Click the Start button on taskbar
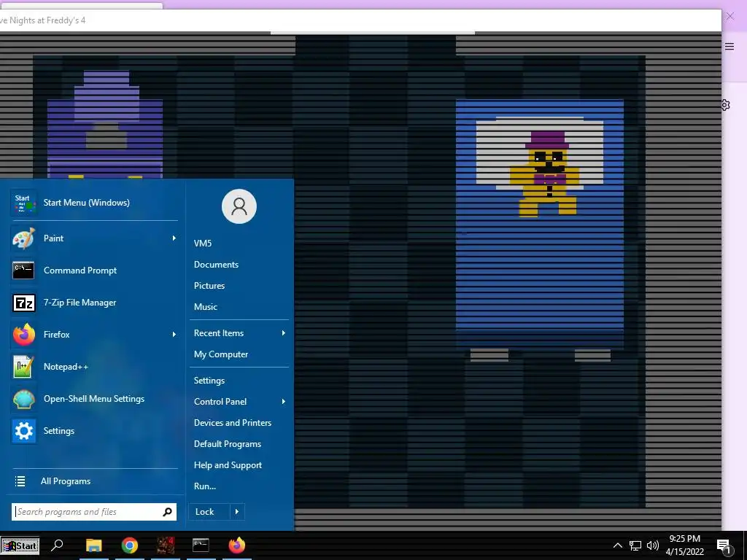This screenshot has height=560, width=747. [x=20, y=545]
